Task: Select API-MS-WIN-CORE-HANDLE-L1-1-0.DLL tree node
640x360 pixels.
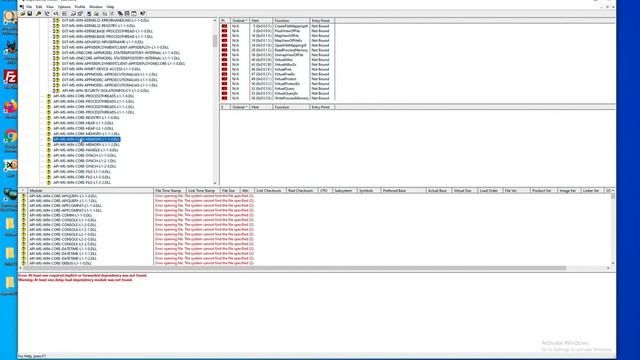Action: point(86,150)
